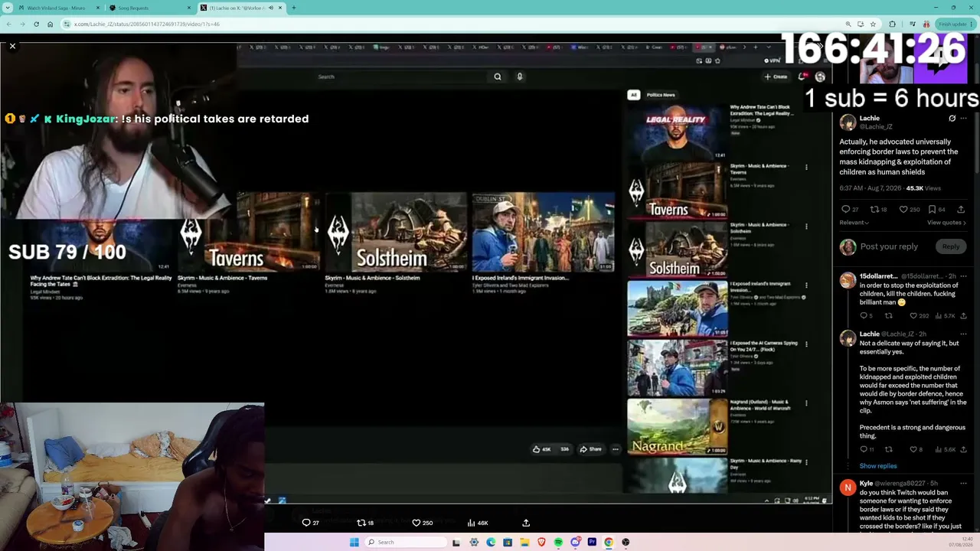Reply icon with 27 in sidebar post
Image resolution: width=980 pixels, height=551 pixels.
(845, 209)
